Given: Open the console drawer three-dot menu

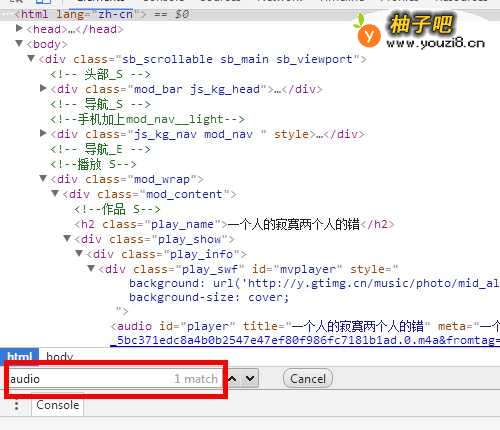Looking at the screenshot, I should (17, 406).
